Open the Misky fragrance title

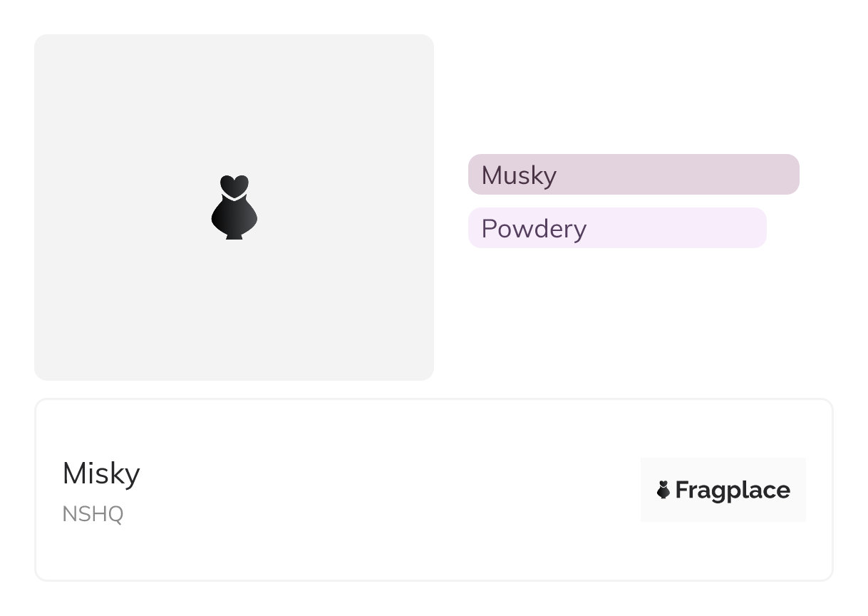point(101,473)
